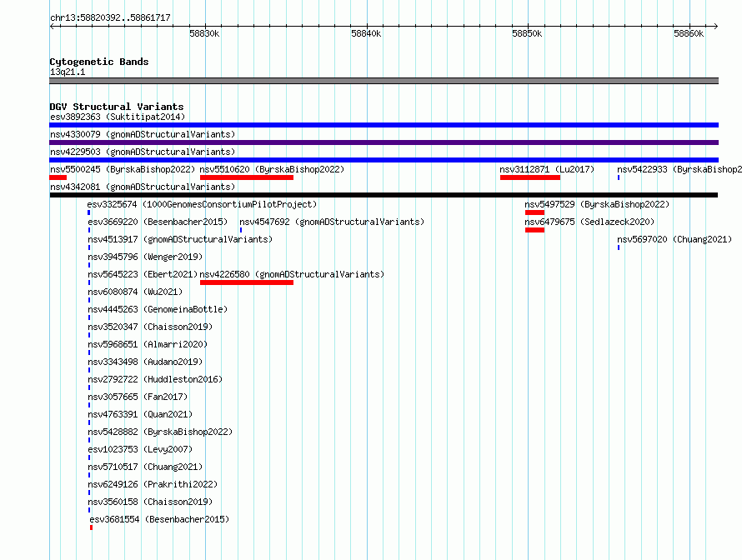The height and width of the screenshot is (560, 742).
Task: Click the red bar under nsv6479675
Action: [534, 230]
